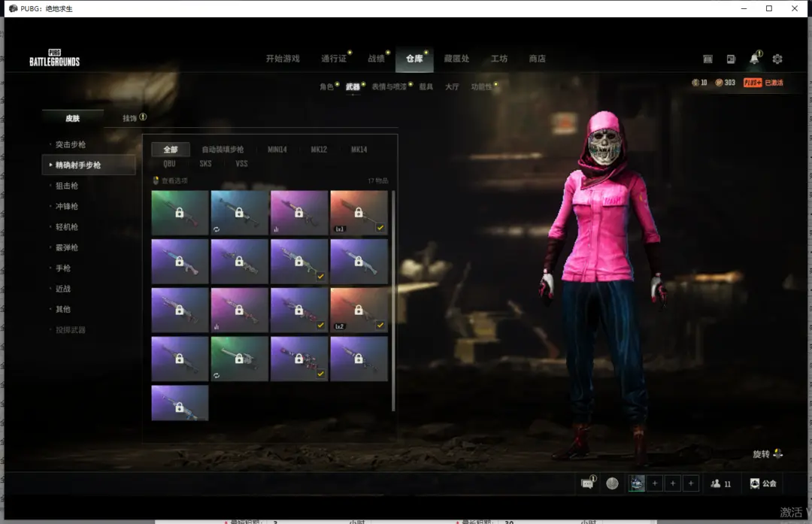
Task: Open notifications bell icon
Action: point(755,59)
